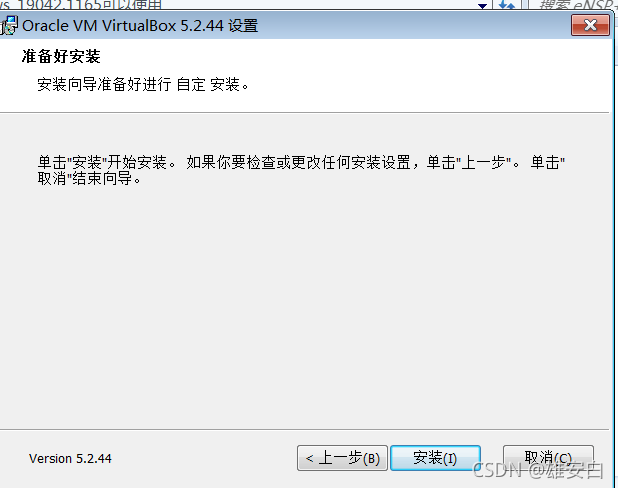
Task: Close the VirtualBox setup window
Action: point(590,25)
